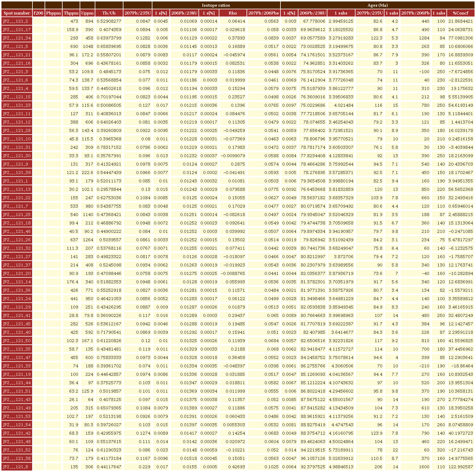Select the Th/Ub cell value 0.52908277
This screenshot has width=476, height=472.
pyautogui.click(x=109, y=21)
